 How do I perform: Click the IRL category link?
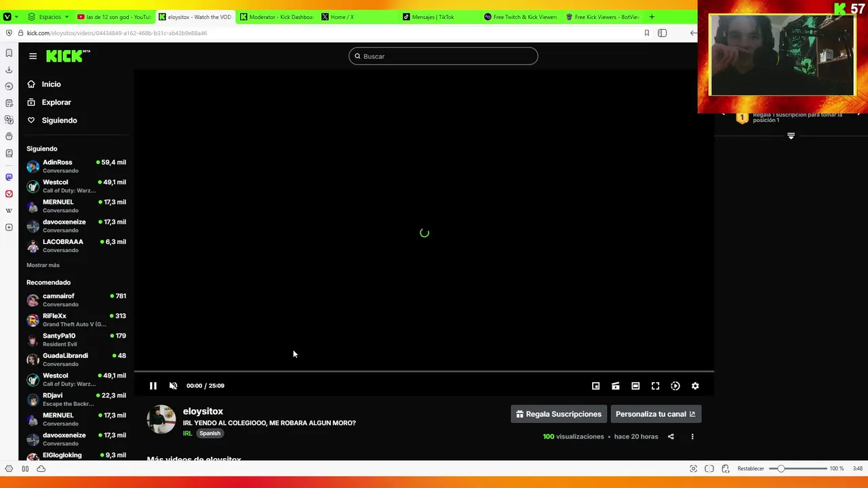[x=187, y=433]
